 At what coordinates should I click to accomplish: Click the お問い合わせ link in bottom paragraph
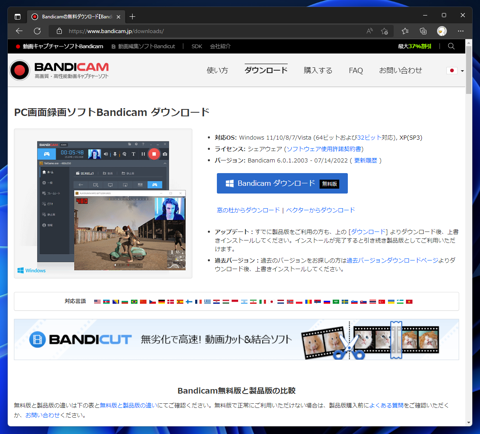click(42, 415)
